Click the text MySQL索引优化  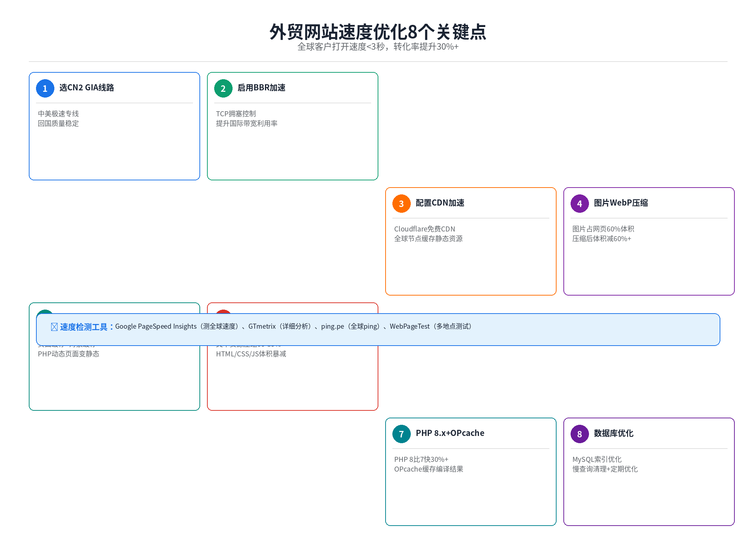click(x=597, y=459)
